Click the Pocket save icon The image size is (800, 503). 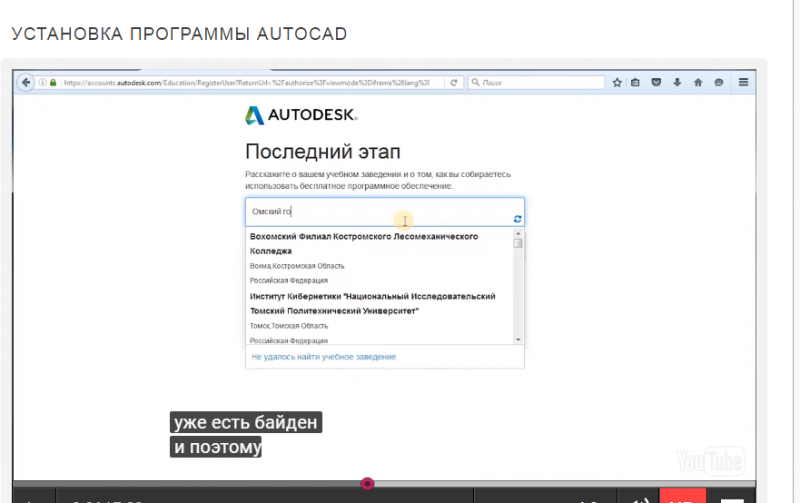point(656,82)
